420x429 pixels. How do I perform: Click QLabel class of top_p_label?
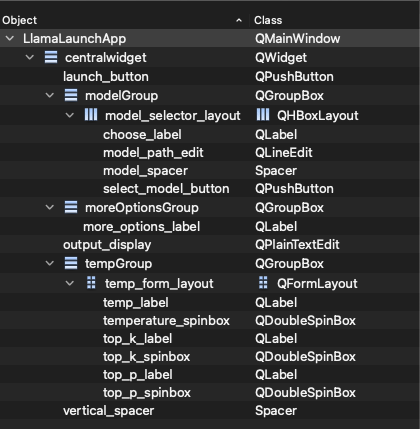pyautogui.click(x=276, y=375)
